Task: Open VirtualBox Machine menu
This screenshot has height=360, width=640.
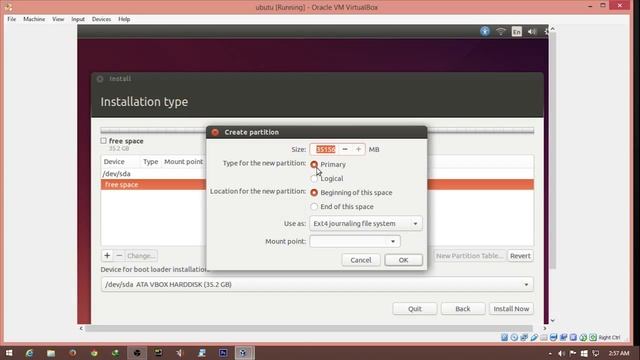Action: tap(34, 19)
